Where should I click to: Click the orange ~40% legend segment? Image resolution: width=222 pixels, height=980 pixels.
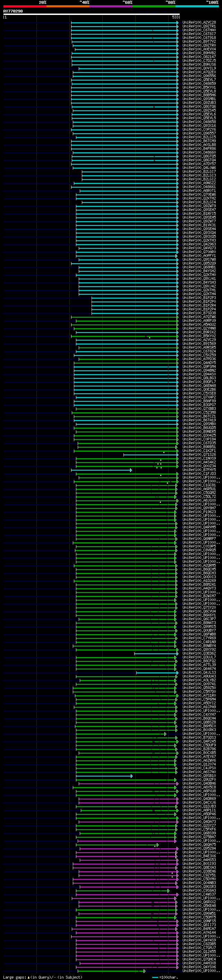[x=68, y=6]
